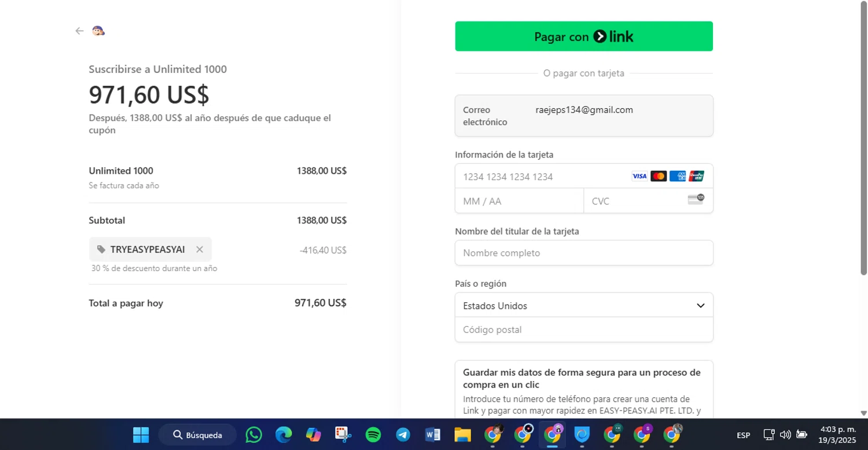This screenshot has height=450, width=868.
Task: Click the back arrow beside the merchant logo
Action: coord(79,31)
